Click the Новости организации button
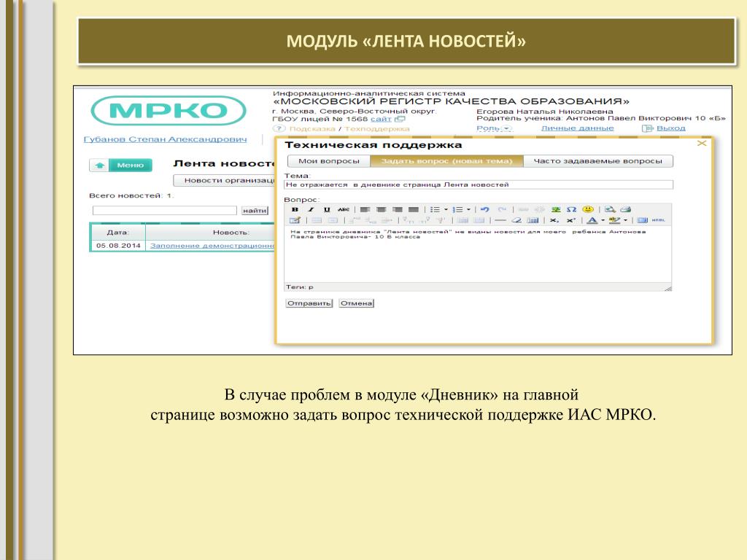747x560 pixels. coord(225,181)
